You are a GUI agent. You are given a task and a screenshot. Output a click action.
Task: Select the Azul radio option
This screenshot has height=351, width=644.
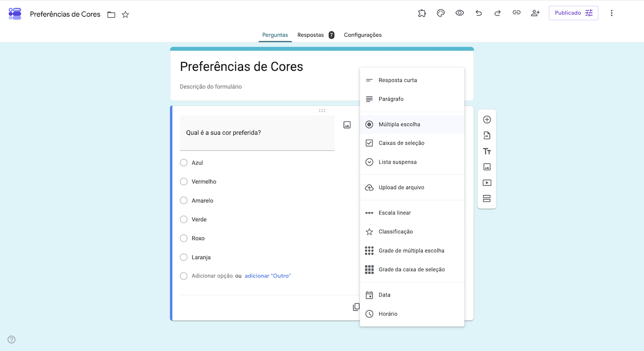[184, 163]
